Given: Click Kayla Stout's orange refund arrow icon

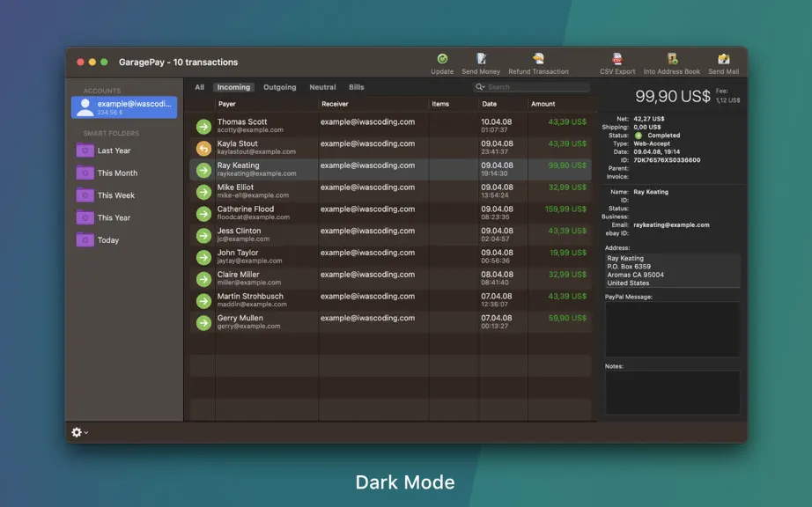Looking at the screenshot, I should [203, 149].
